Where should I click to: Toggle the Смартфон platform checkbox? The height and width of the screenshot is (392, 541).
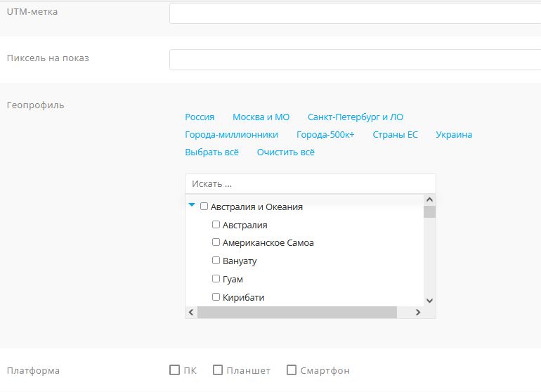click(x=292, y=370)
